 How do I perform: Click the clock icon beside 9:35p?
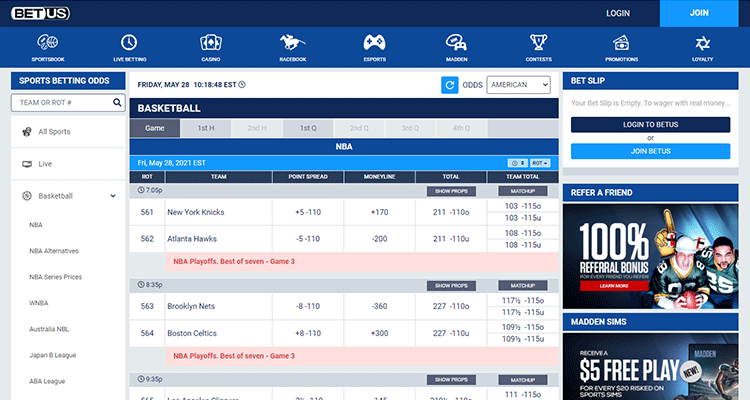click(141, 379)
